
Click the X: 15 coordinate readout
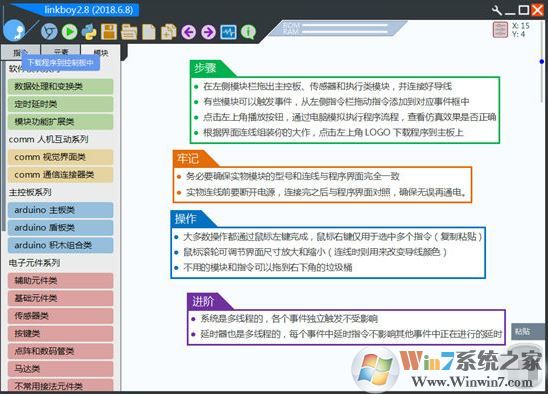(x=521, y=26)
